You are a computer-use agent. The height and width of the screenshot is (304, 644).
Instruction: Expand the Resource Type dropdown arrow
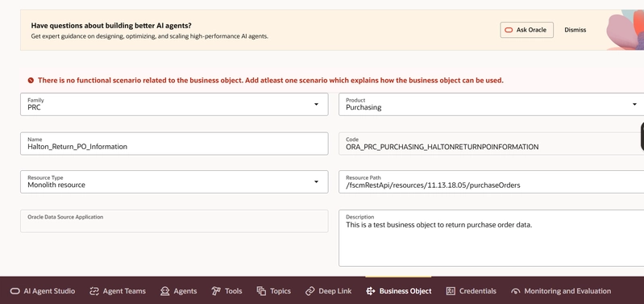pyautogui.click(x=316, y=181)
